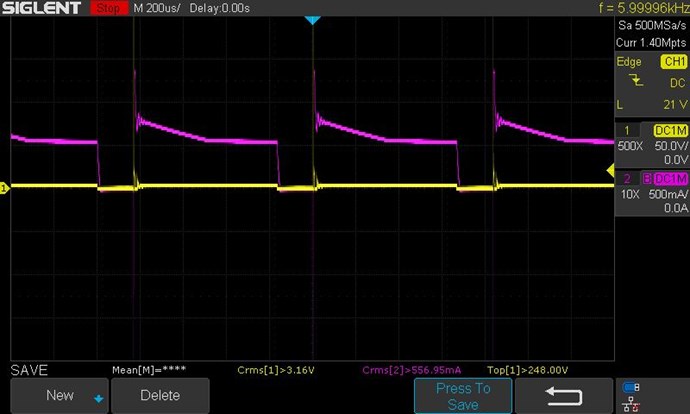690x414 pixels.
Task: Click the trigger level value 21 V
Action: (x=675, y=105)
